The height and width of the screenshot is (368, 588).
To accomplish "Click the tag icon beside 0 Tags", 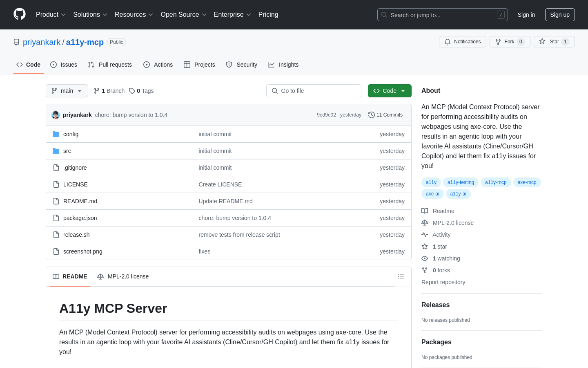I will pyautogui.click(x=132, y=91).
